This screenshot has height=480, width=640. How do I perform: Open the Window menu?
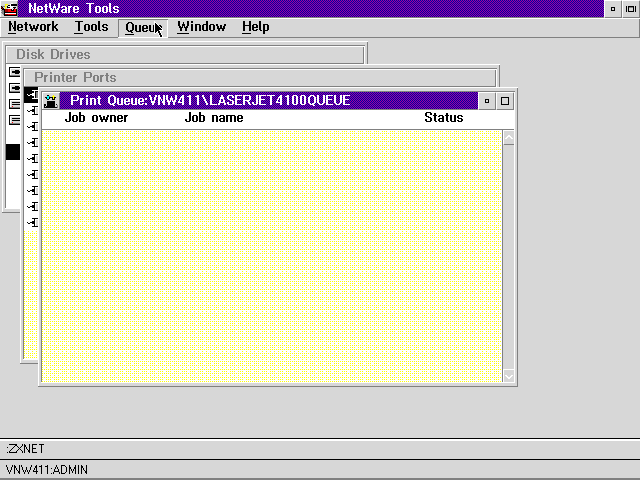tap(201, 27)
